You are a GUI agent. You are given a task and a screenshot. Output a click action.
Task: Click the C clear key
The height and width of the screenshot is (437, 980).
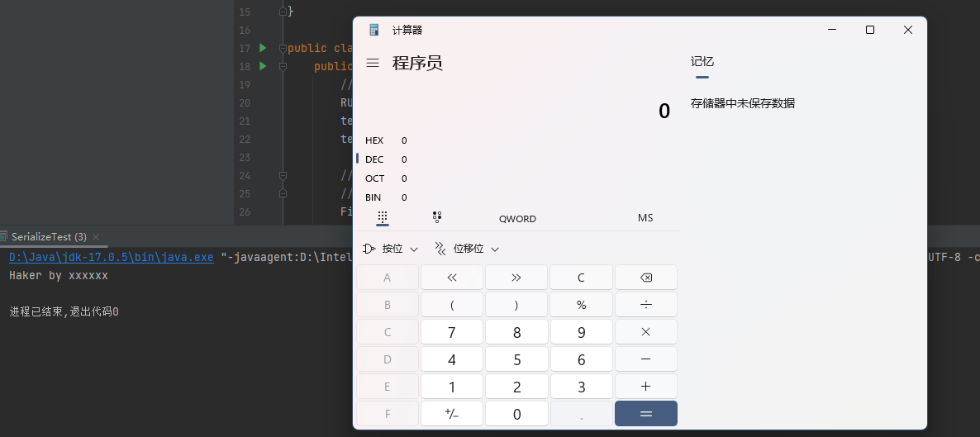click(x=581, y=278)
